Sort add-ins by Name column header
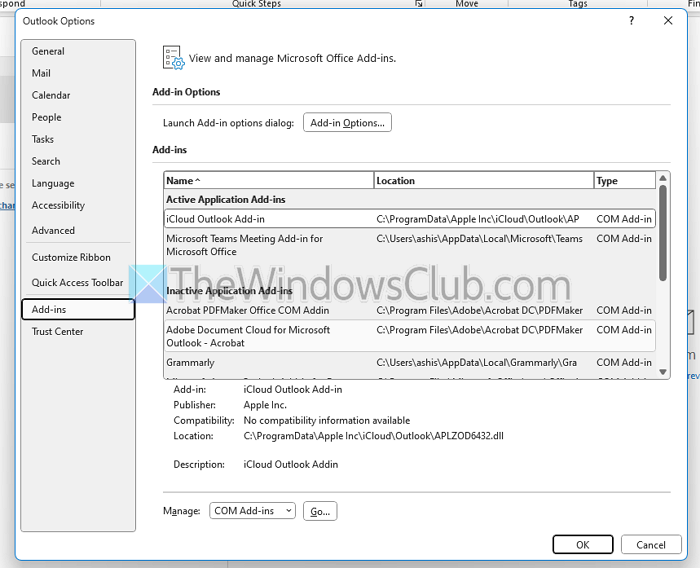Viewport: 700px width, 568px height. pyautogui.click(x=269, y=180)
